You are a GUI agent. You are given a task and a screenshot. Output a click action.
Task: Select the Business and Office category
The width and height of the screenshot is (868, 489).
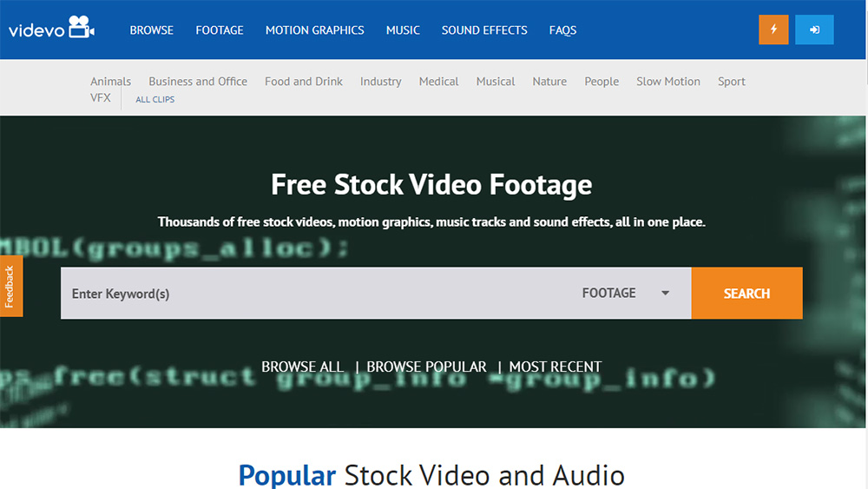[198, 82]
